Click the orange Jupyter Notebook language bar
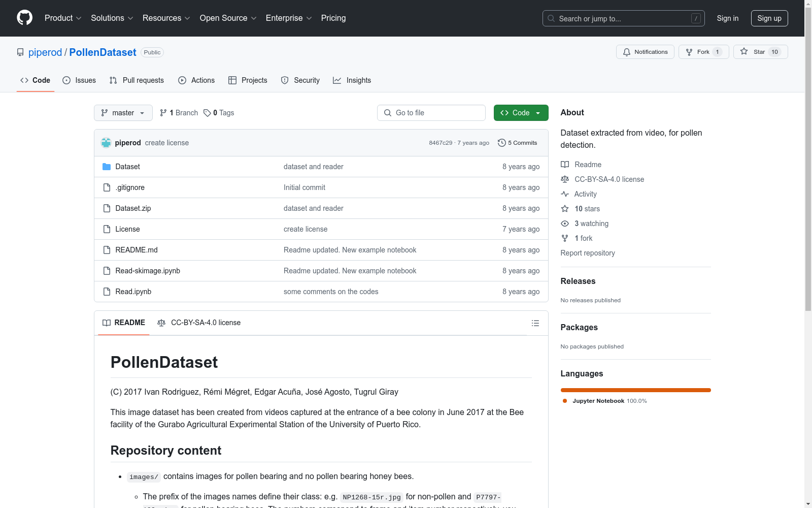This screenshot has width=812, height=508. [636, 390]
